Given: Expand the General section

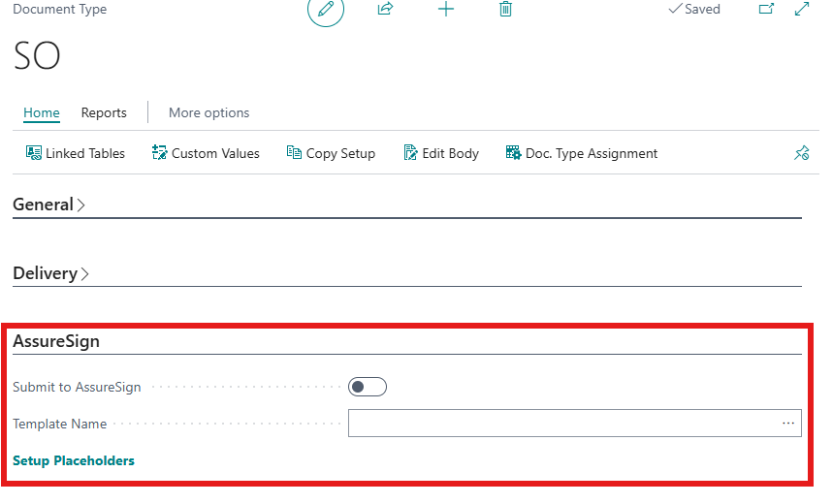Looking at the screenshot, I should [x=48, y=205].
